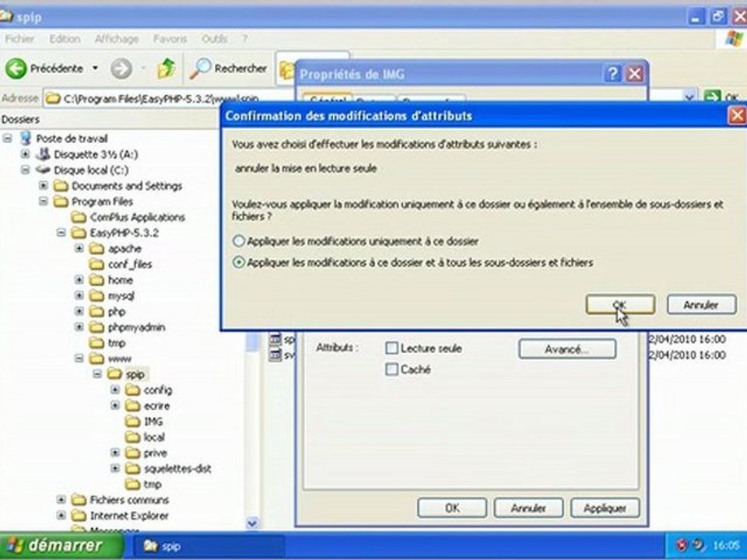Open the Favoris menu

coord(170,39)
